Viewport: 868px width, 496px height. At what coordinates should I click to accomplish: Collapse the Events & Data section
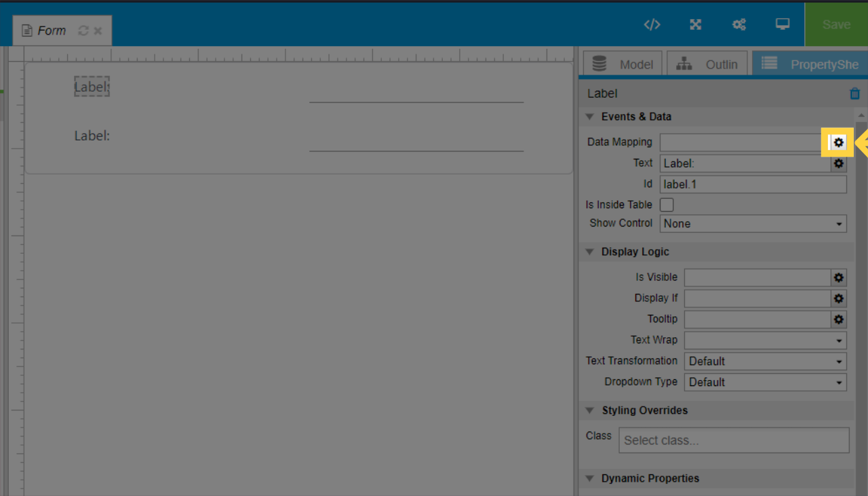(589, 117)
